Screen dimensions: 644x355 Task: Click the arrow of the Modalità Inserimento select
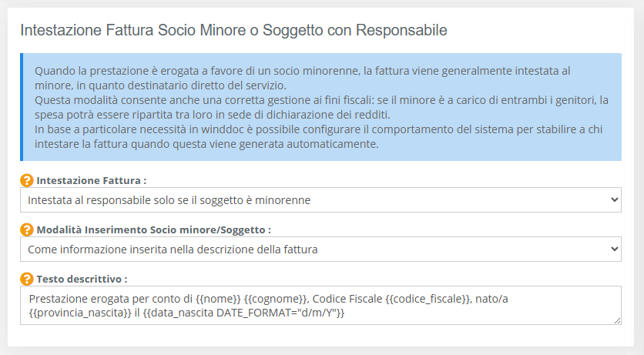(x=613, y=249)
